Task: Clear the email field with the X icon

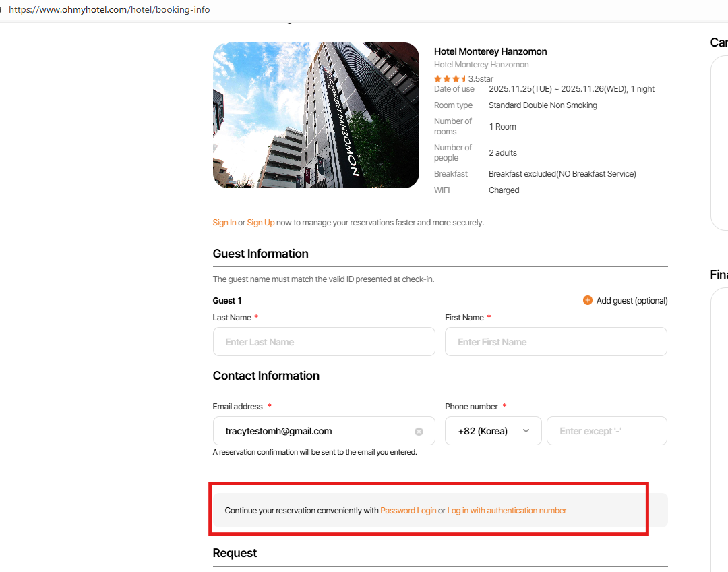Action: point(419,432)
